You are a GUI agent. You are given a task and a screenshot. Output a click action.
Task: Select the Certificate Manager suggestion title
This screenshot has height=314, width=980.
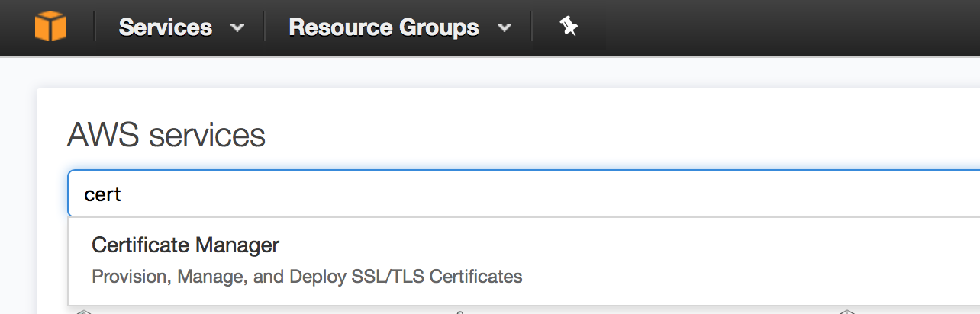click(x=185, y=245)
